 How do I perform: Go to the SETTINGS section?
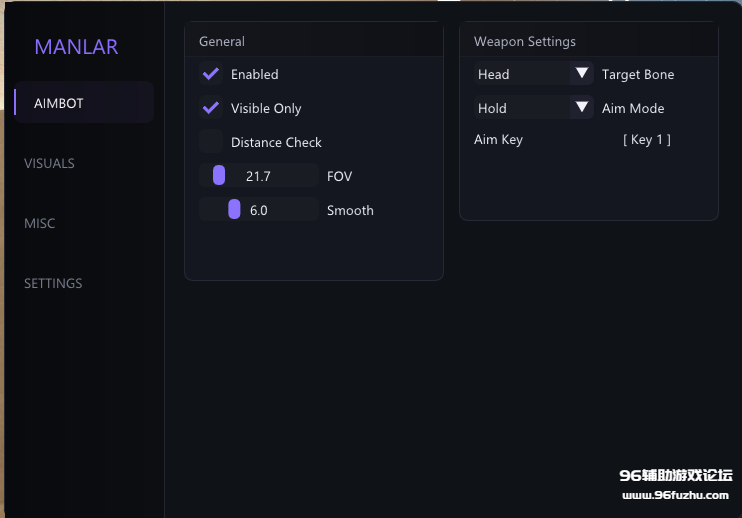[x=53, y=283]
